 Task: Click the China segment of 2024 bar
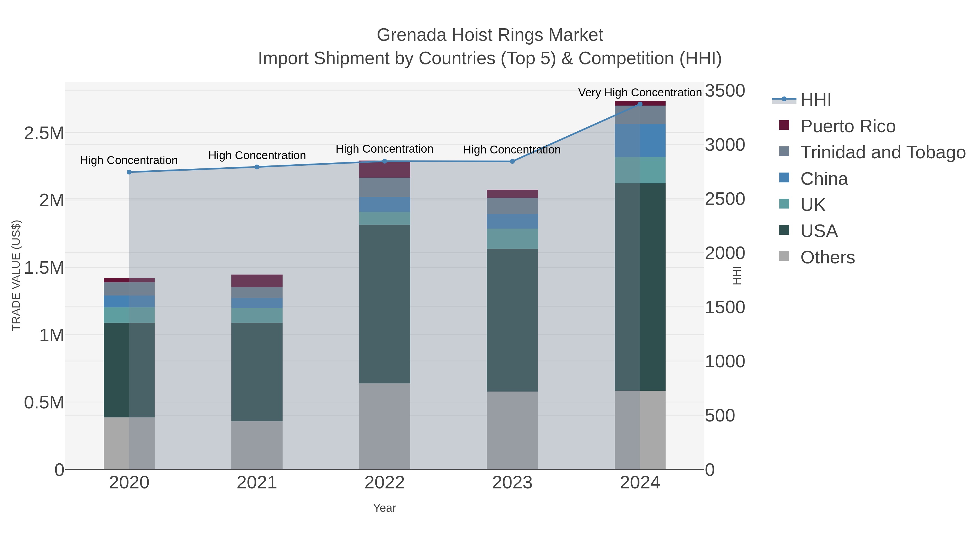[640, 141]
